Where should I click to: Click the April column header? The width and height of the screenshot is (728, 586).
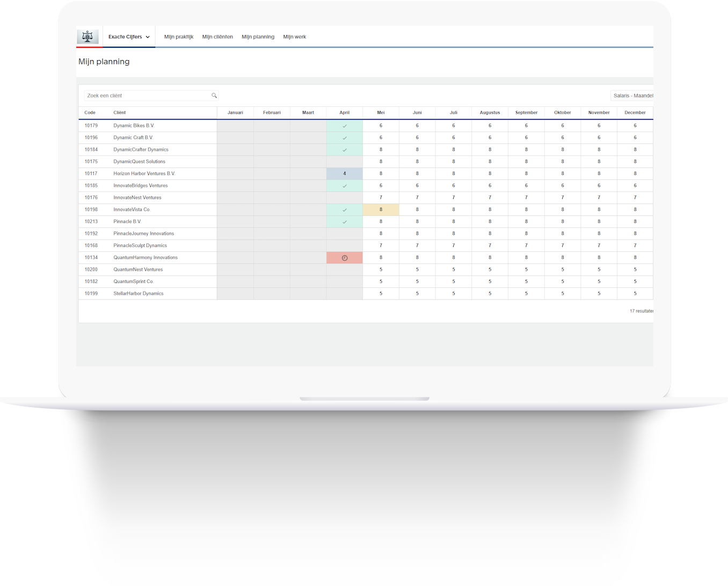tap(345, 113)
